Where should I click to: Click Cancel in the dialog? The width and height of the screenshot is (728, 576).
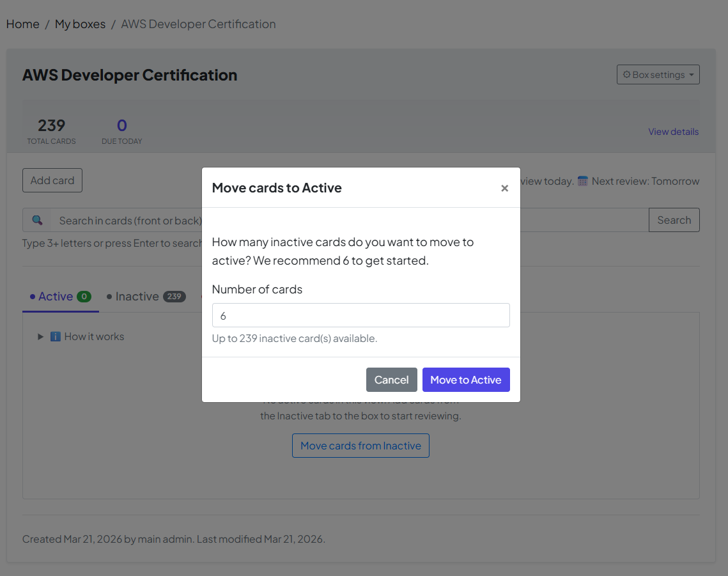[391, 380]
